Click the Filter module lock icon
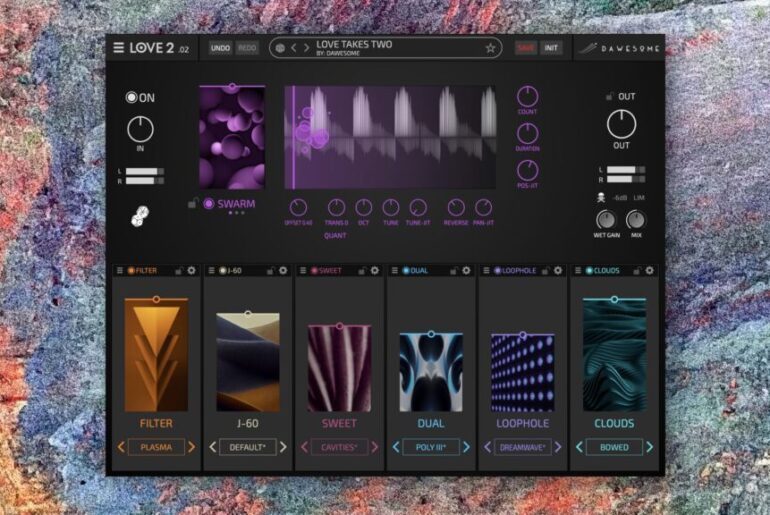Viewport: 770px width, 515px height. coord(179,271)
